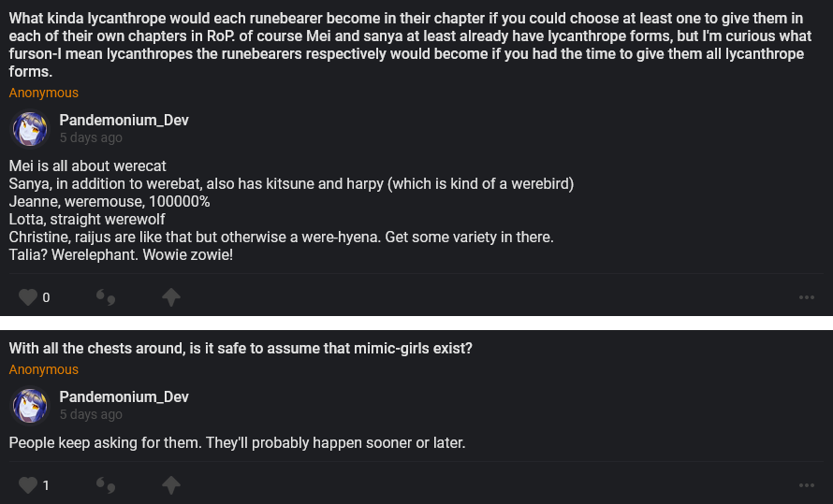The height and width of the screenshot is (504, 833).
Task: Click Anonymous under the lycanthrope question
Action: pos(44,93)
